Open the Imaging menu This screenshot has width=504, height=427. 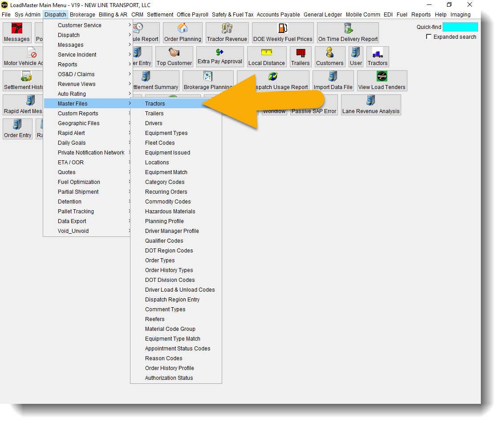(x=460, y=14)
